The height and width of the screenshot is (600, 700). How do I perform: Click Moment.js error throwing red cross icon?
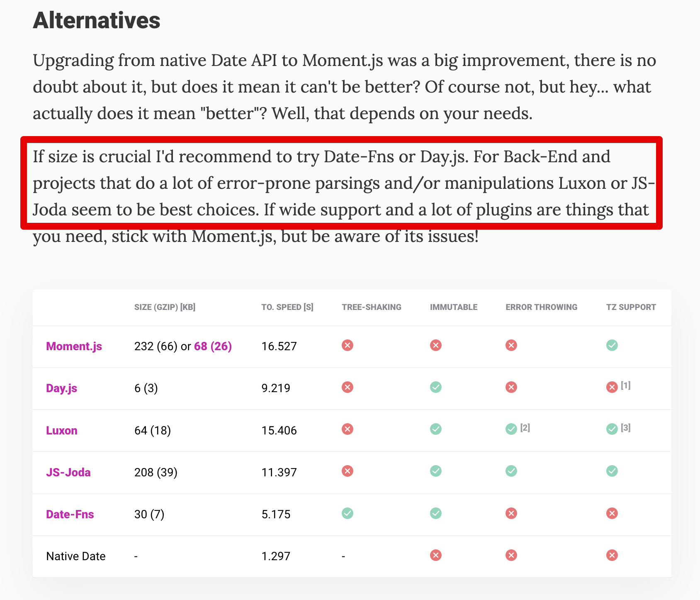coord(511,345)
